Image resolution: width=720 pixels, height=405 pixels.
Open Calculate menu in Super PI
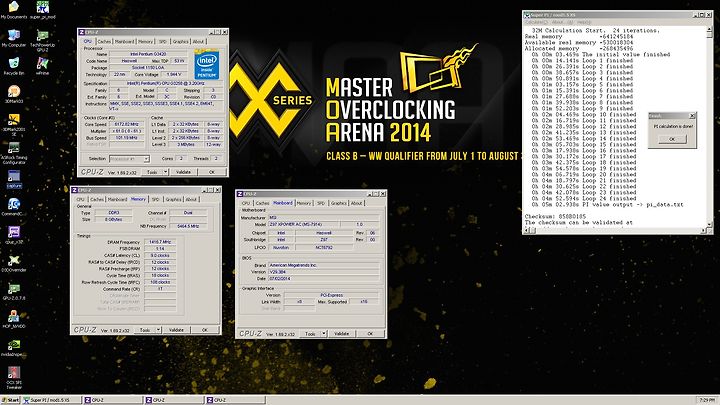(536, 22)
